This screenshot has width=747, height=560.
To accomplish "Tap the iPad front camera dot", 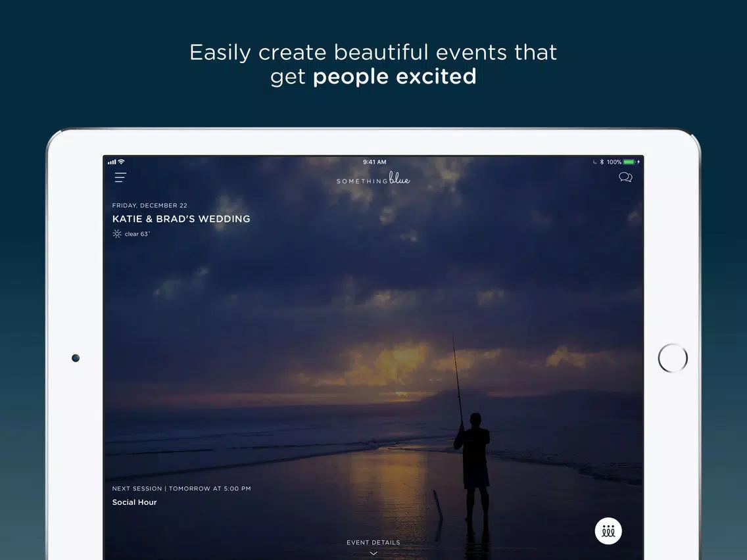I will (75, 358).
